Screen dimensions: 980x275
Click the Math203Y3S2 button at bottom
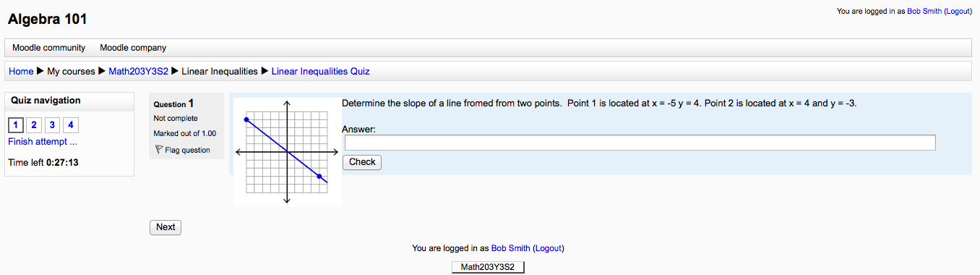pyautogui.click(x=488, y=267)
